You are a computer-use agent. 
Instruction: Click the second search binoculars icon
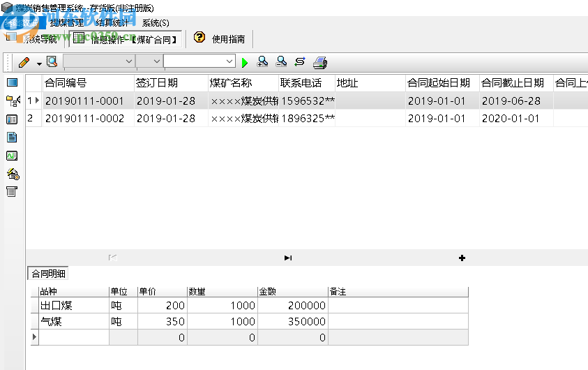coord(281,62)
